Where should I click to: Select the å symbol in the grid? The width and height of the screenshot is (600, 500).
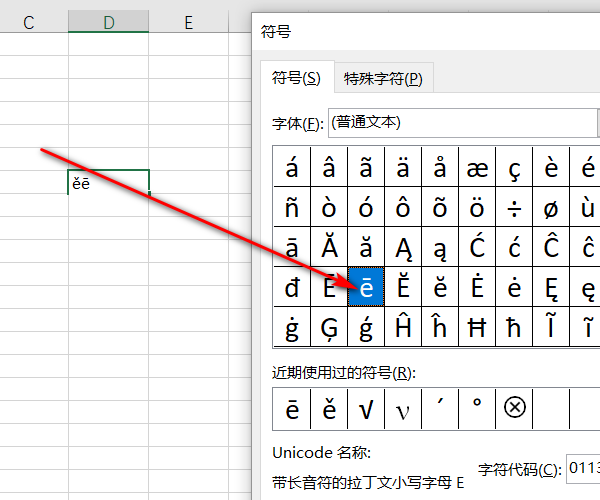point(440,167)
